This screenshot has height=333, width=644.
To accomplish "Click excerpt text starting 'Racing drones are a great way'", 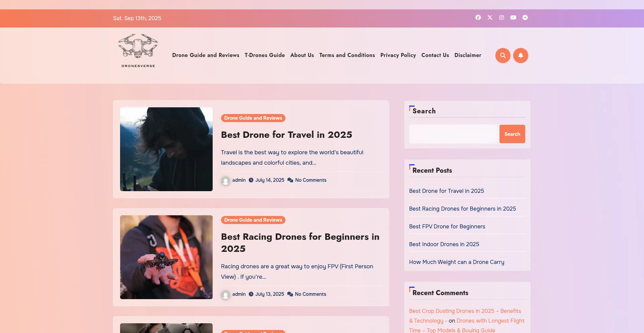I will (297, 271).
